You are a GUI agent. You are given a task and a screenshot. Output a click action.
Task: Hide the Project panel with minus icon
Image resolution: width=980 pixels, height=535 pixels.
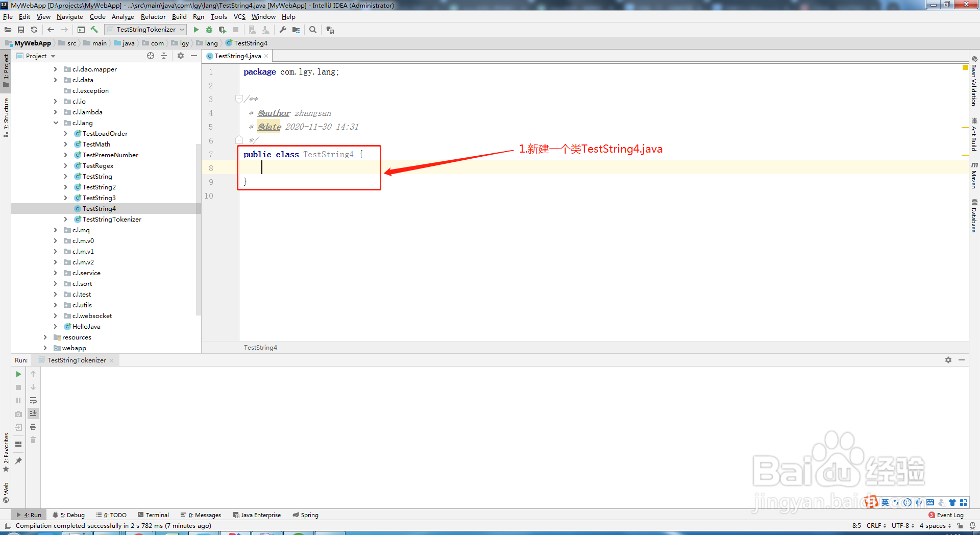click(x=194, y=56)
